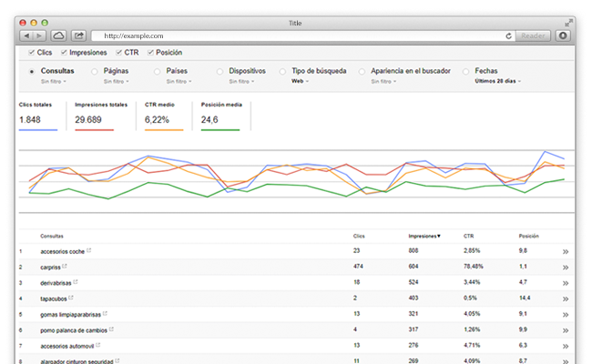Open the downloads icon right of Reader
592x364 pixels.
tap(563, 35)
